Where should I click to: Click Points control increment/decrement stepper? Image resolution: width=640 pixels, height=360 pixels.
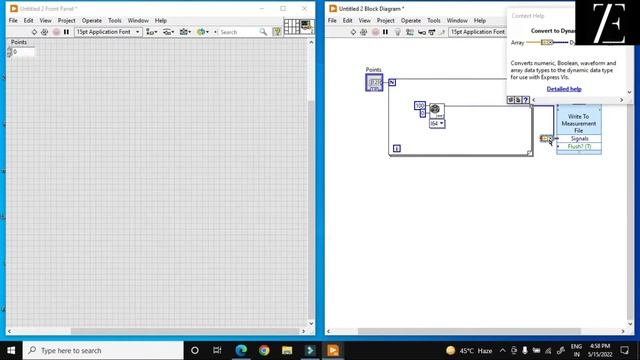pyautogui.click(x=9, y=52)
